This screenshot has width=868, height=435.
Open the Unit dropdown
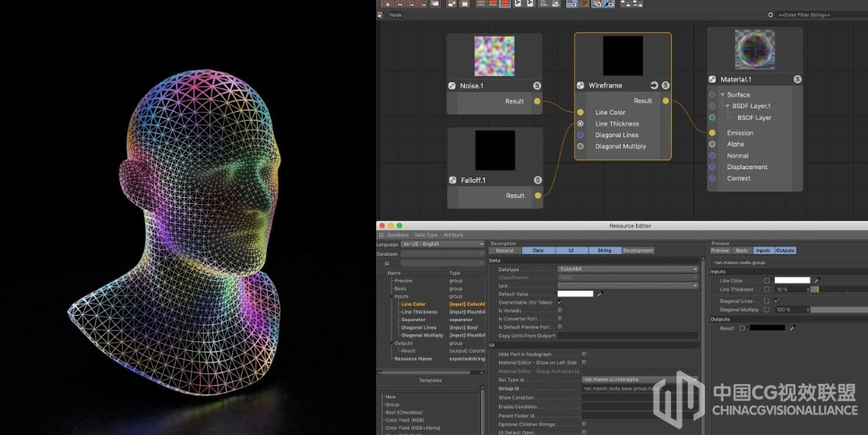pyautogui.click(x=628, y=286)
